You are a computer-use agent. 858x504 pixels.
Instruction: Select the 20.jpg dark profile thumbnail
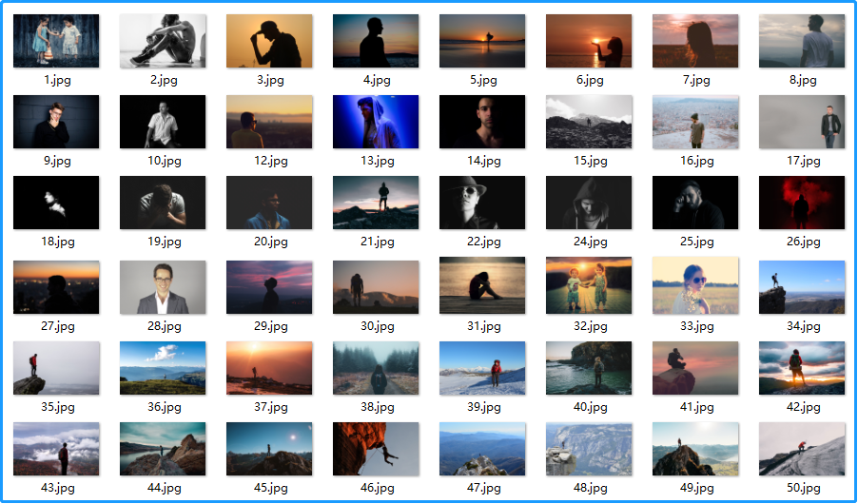[269, 203]
